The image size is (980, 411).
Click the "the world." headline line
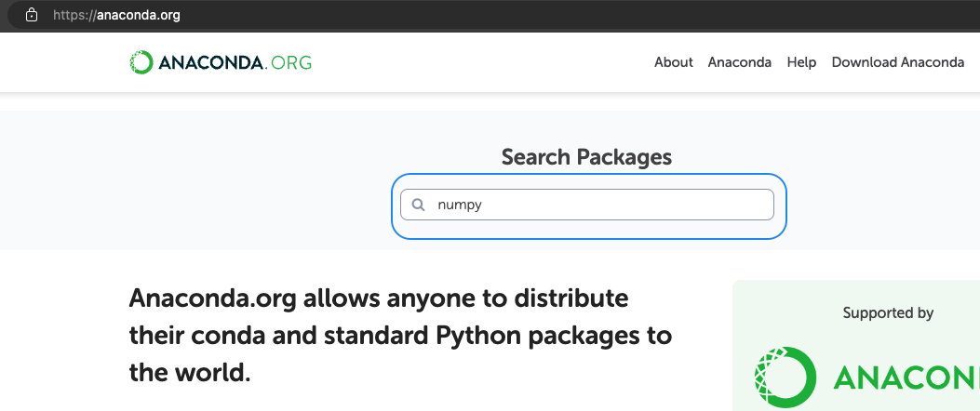(x=190, y=373)
